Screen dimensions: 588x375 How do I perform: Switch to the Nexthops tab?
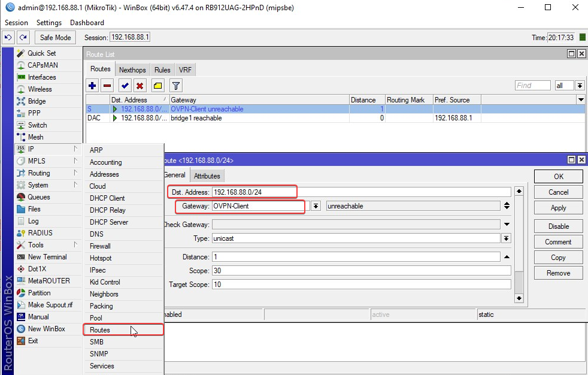(x=132, y=69)
